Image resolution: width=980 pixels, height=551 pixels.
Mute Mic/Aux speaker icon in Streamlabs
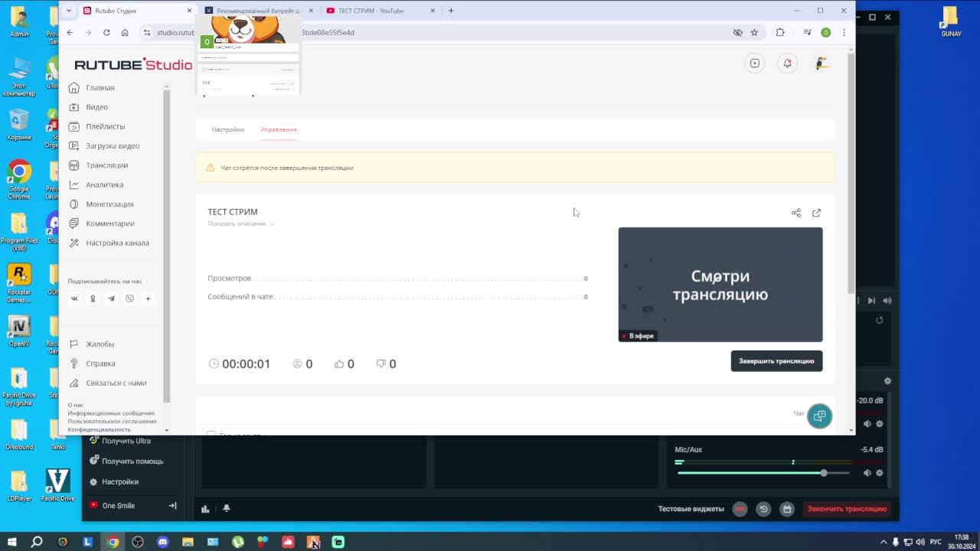coord(867,473)
